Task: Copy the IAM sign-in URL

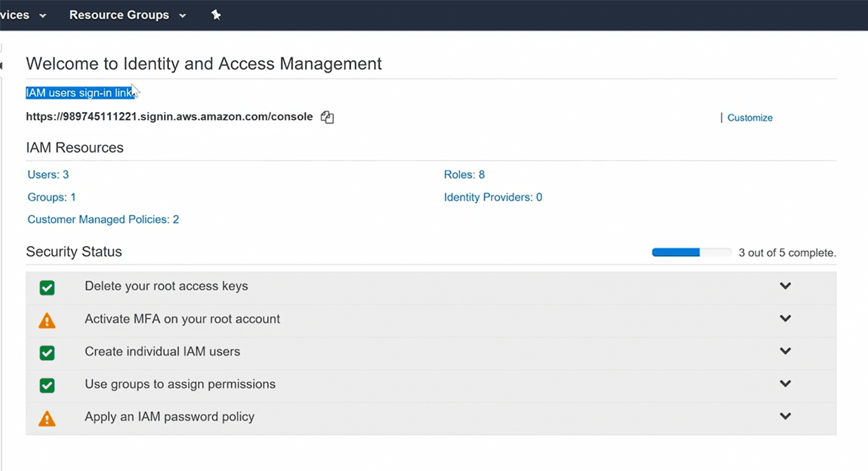Action: pos(327,117)
